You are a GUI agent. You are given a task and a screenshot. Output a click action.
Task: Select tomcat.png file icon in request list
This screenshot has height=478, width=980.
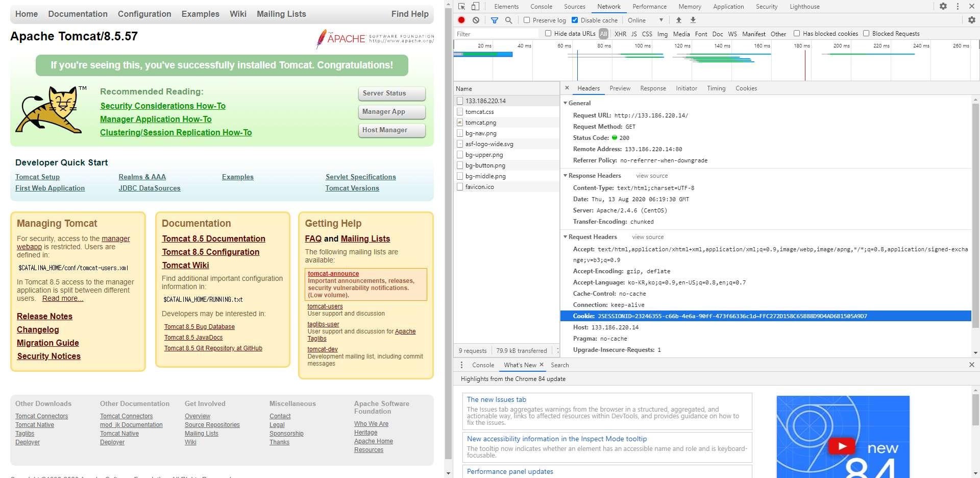click(x=460, y=123)
